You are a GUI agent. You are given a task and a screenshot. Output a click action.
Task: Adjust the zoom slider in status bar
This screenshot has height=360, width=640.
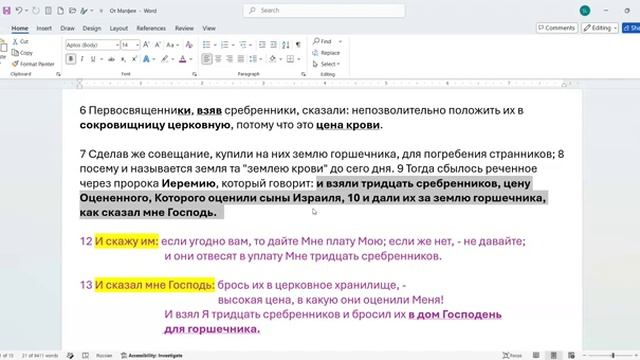[x=613, y=356]
